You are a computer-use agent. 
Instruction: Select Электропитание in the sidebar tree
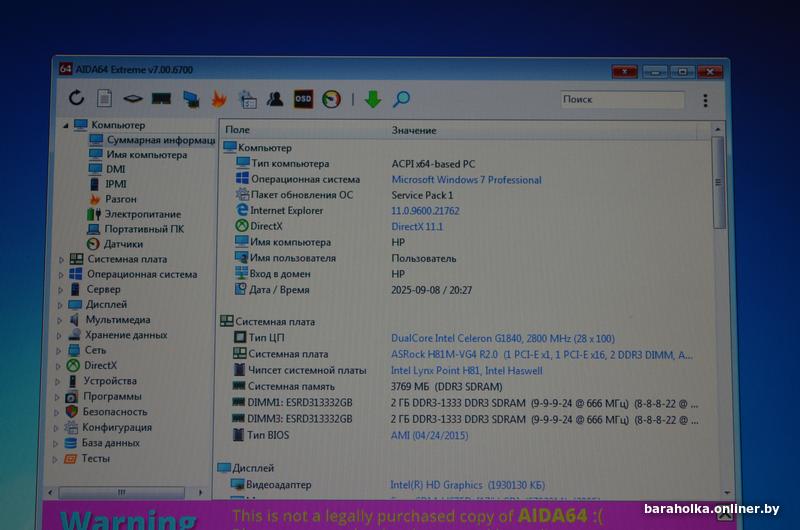(142, 214)
